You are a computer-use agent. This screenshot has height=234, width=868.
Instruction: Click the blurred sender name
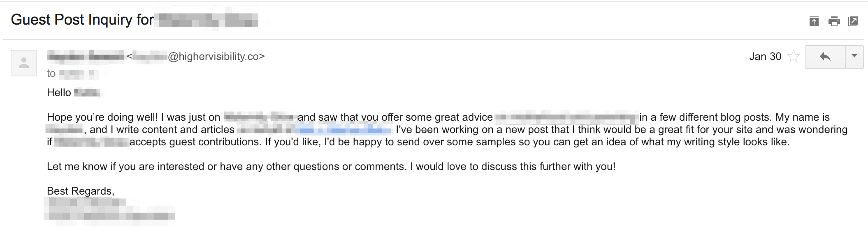(85, 56)
